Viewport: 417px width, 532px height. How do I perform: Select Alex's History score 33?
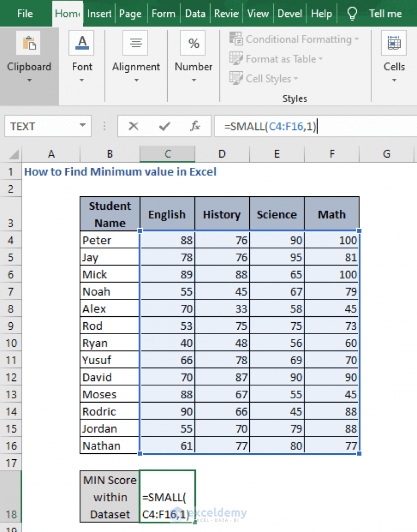(222, 309)
